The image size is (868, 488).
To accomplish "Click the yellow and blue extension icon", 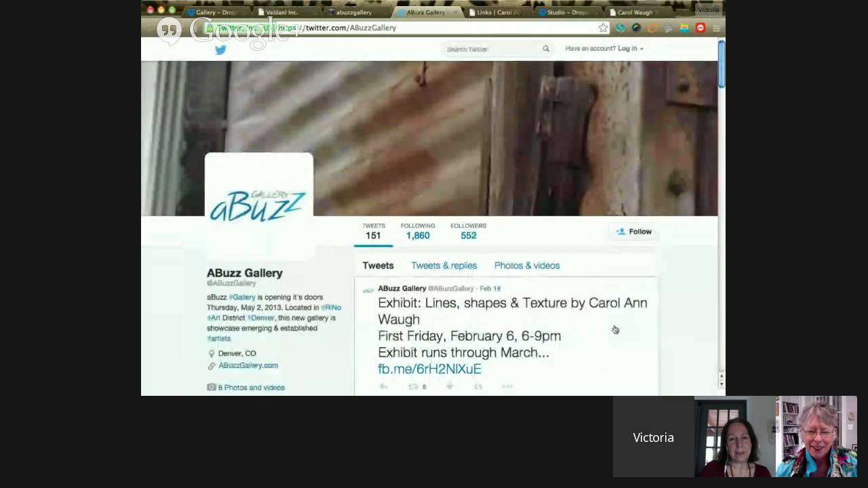I will click(684, 28).
